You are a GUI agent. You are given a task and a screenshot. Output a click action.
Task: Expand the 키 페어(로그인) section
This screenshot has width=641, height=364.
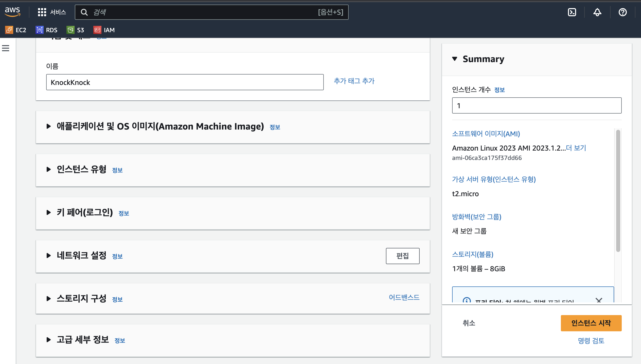point(49,212)
